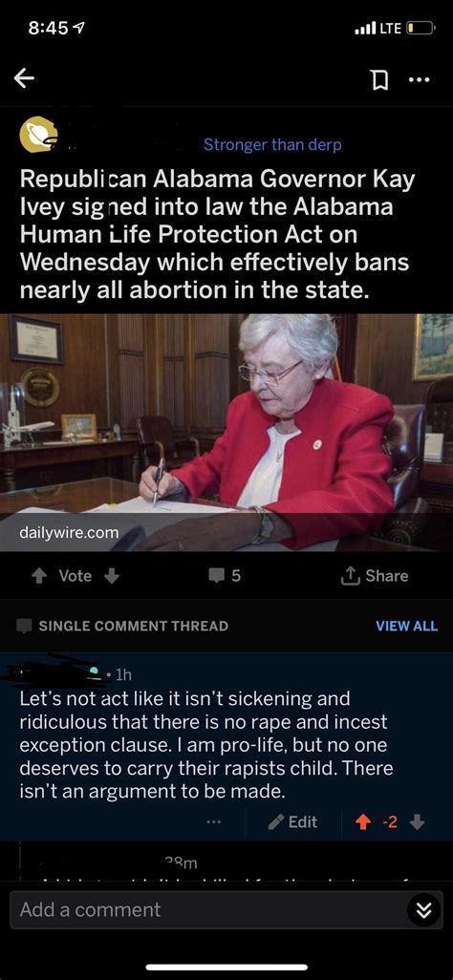The width and height of the screenshot is (453, 980).
Task: Share the post
Action: tap(375, 576)
